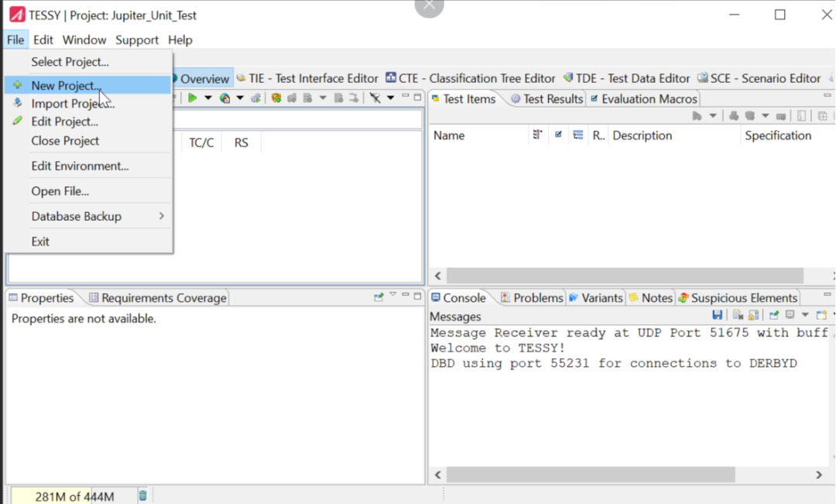Switch to TIE - Test Interface Editor
Screen dimensions: 836x504
coord(307,78)
